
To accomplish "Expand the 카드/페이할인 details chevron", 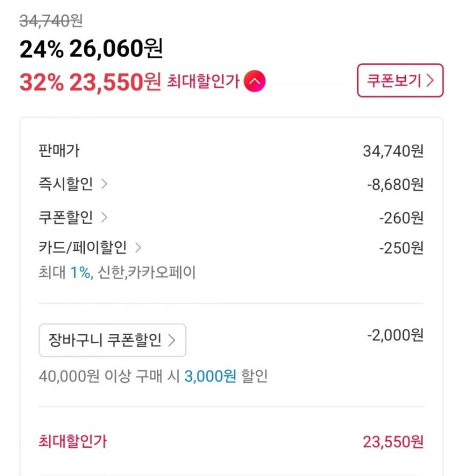I will tap(138, 247).
